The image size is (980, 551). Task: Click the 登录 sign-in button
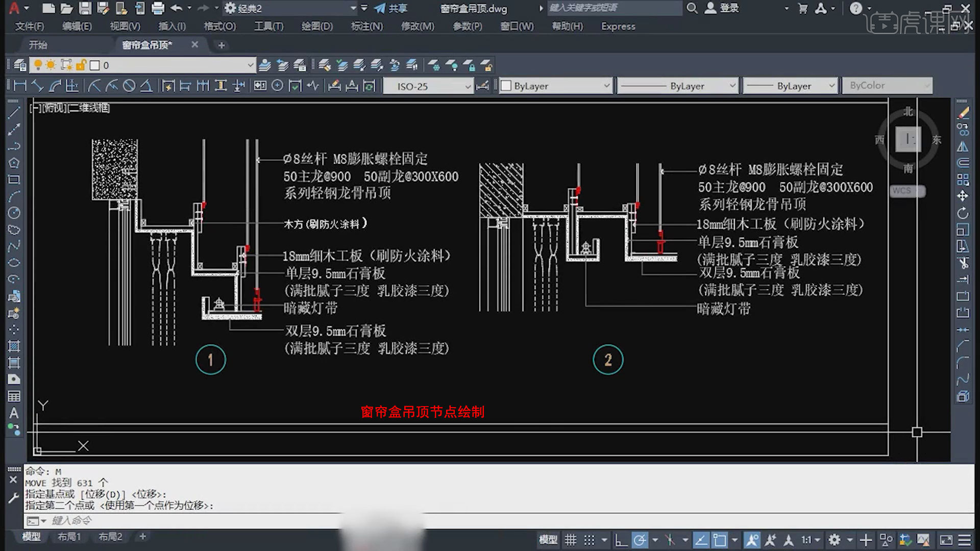click(722, 8)
